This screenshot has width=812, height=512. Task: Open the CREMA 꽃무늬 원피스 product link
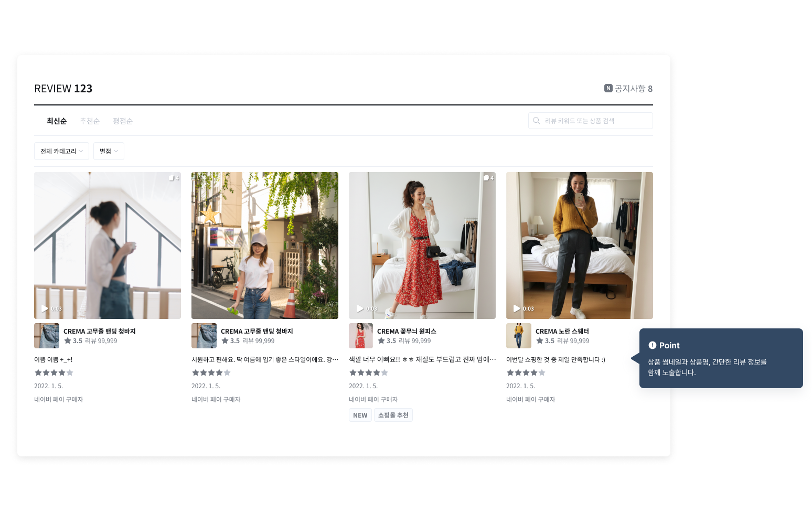407,332
